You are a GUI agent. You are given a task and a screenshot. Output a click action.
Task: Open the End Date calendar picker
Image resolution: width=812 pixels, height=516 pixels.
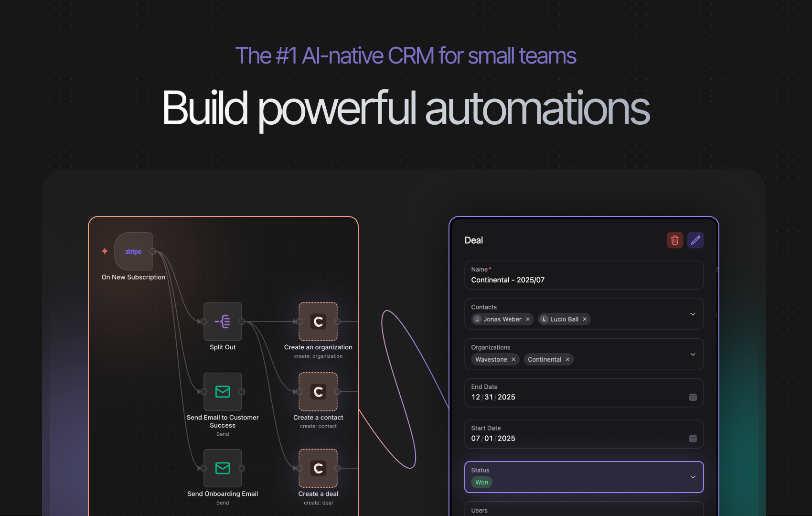tap(693, 397)
